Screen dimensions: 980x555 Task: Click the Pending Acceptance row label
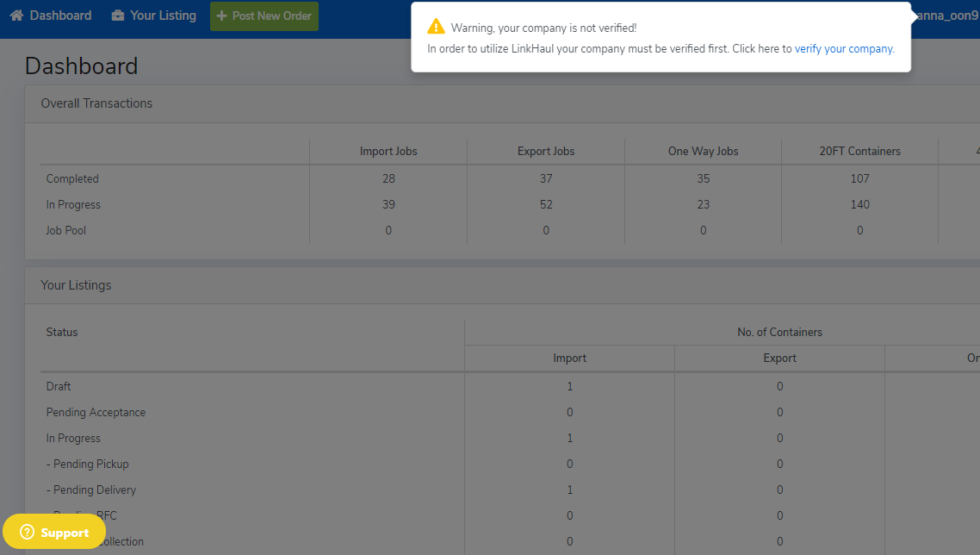tap(96, 413)
